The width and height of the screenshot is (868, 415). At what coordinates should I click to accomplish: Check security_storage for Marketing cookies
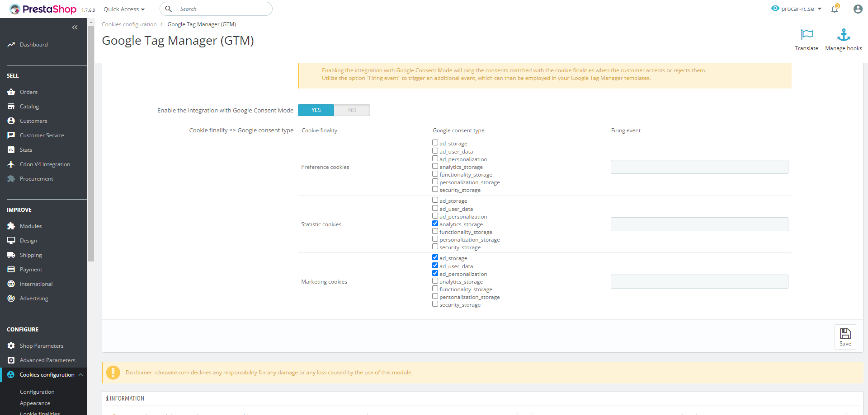pos(435,304)
